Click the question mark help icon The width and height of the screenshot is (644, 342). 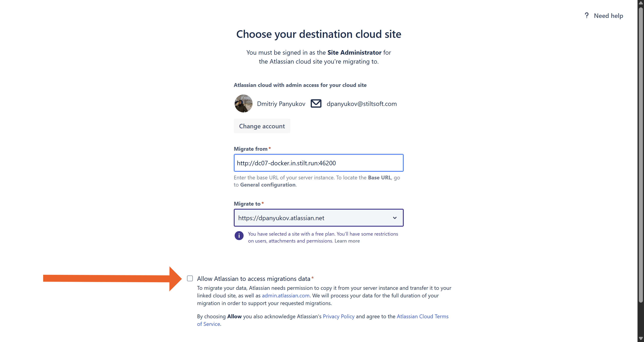pos(587,15)
